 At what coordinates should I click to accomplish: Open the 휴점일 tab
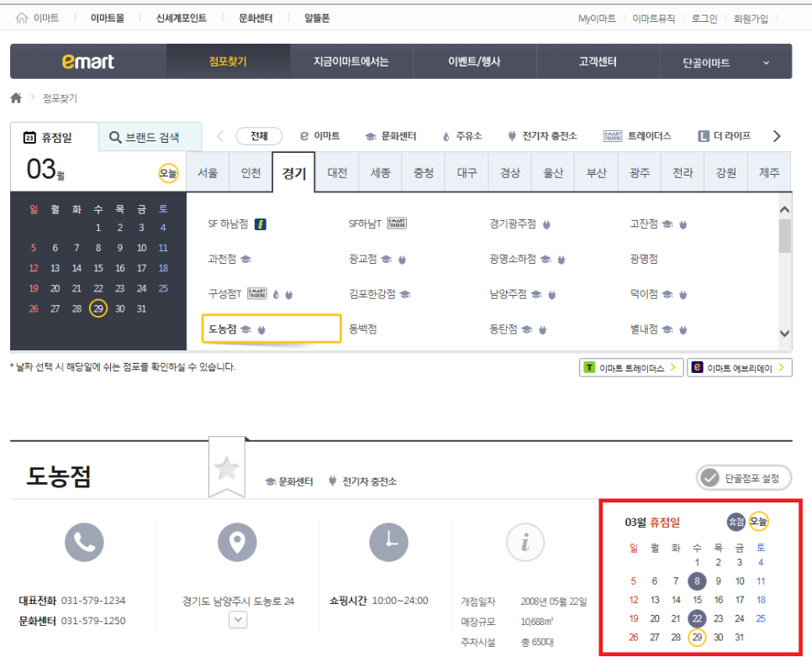[x=55, y=137]
